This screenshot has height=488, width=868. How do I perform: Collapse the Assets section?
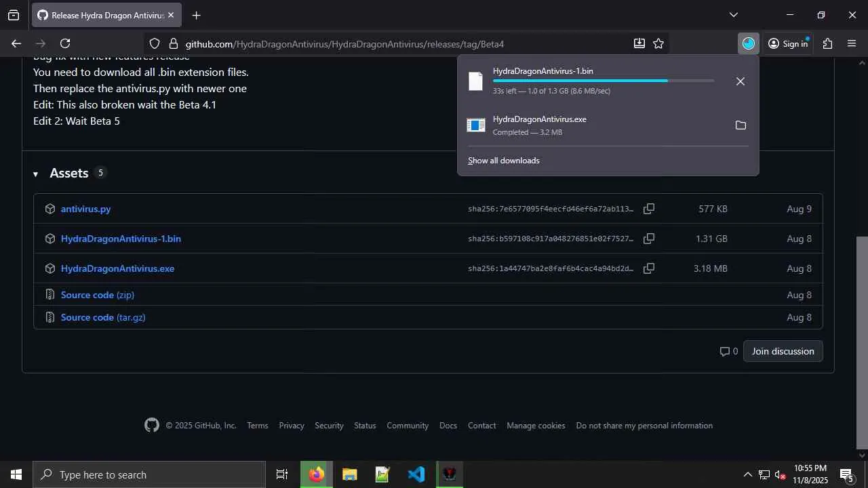[x=35, y=174]
